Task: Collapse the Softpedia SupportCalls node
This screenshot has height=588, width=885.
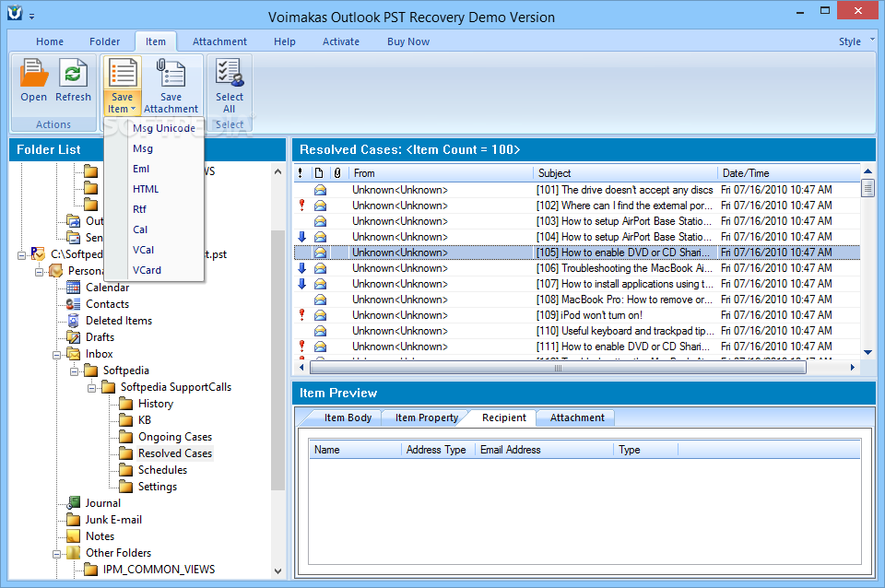Action: coord(91,388)
